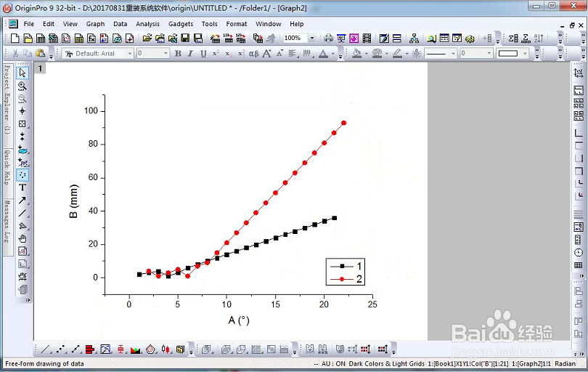Toggle the Draw Data free-form tool
Image resolution: width=588 pixels, height=372 pixels.
point(23,175)
